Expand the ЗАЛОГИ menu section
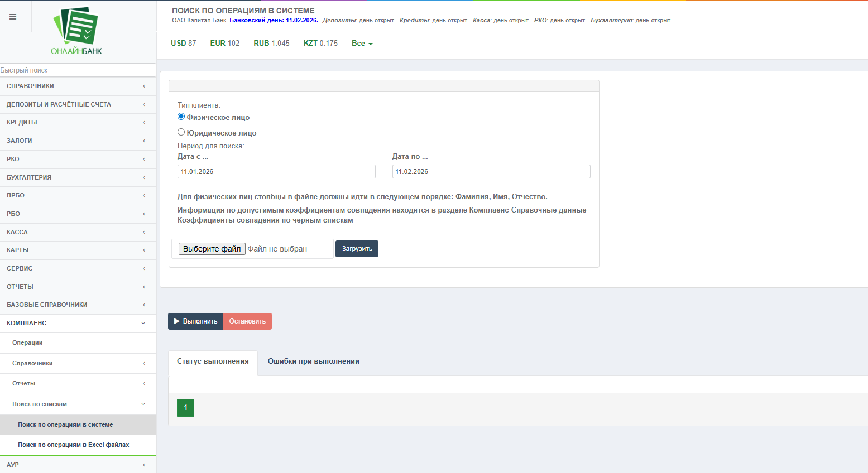Viewport: 868px width, 473px height. click(x=78, y=141)
